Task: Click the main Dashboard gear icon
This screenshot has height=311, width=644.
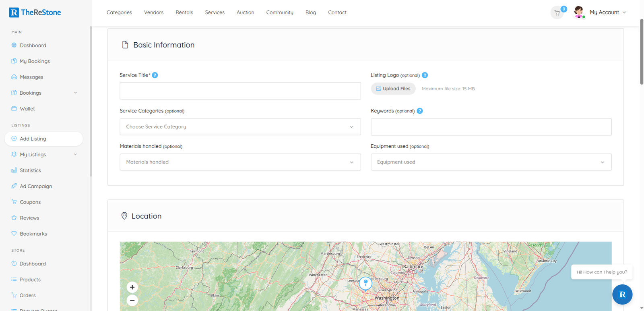Action: [14, 45]
